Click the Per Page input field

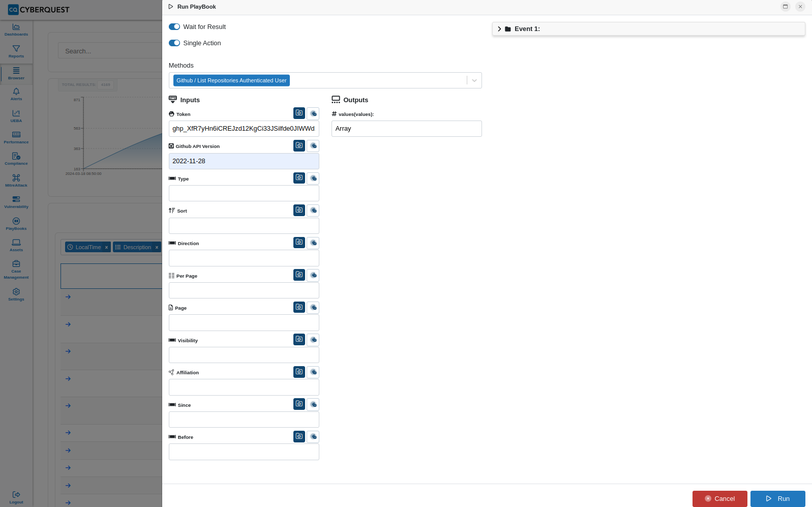click(x=244, y=290)
